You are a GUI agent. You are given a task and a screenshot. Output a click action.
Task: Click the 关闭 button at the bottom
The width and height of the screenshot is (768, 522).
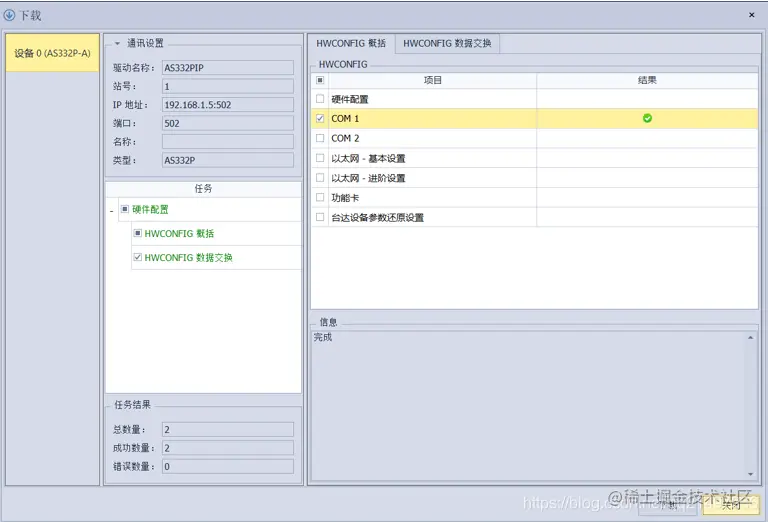(x=730, y=504)
